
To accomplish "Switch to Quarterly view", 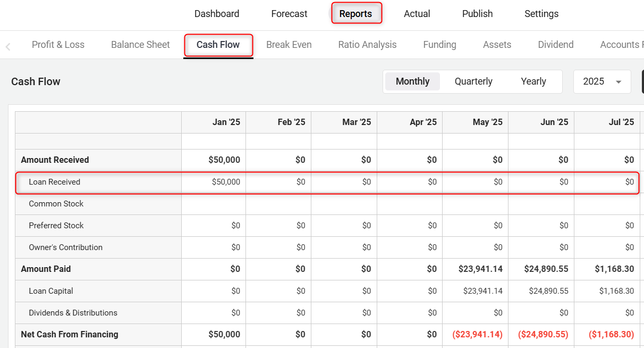I will [473, 81].
